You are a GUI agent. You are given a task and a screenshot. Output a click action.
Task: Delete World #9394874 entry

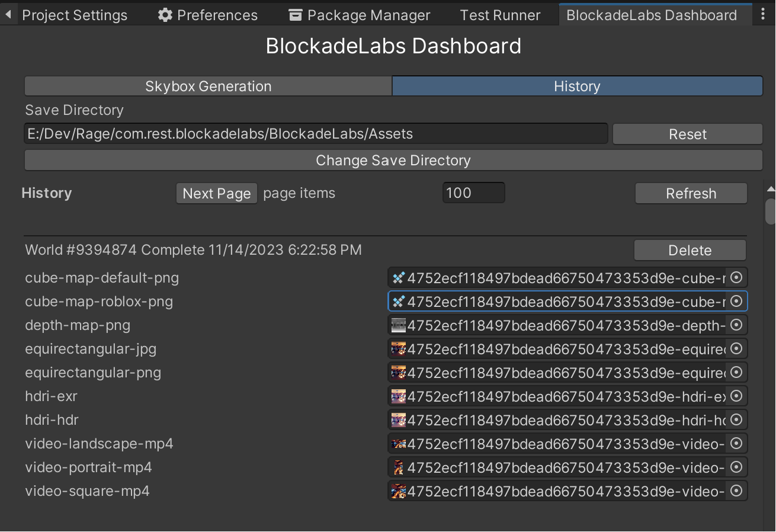point(690,251)
